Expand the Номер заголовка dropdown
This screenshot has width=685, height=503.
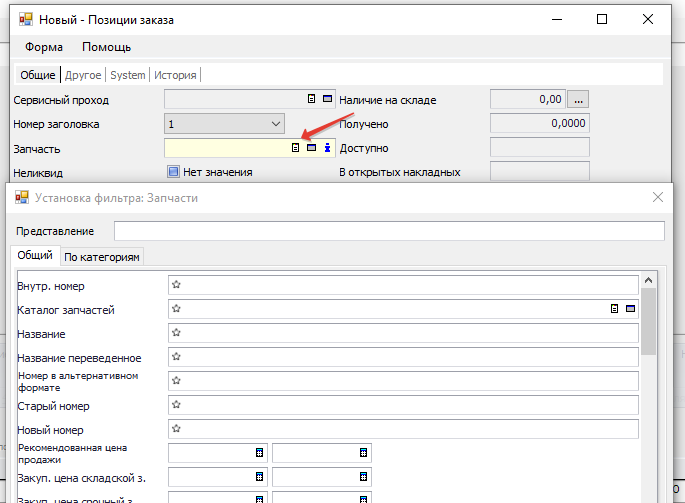point(276,124)
